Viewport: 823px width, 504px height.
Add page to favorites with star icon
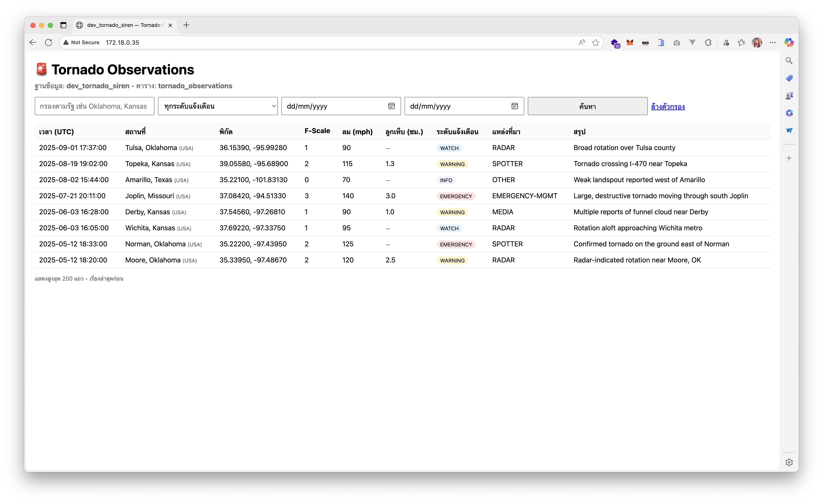click(595, 43)
